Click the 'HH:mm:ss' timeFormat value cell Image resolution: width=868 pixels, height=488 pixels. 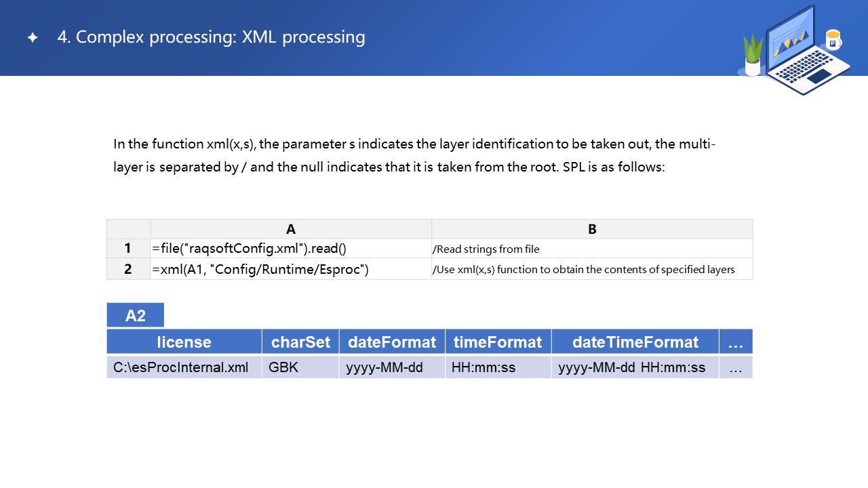click(x=498, y=367)
